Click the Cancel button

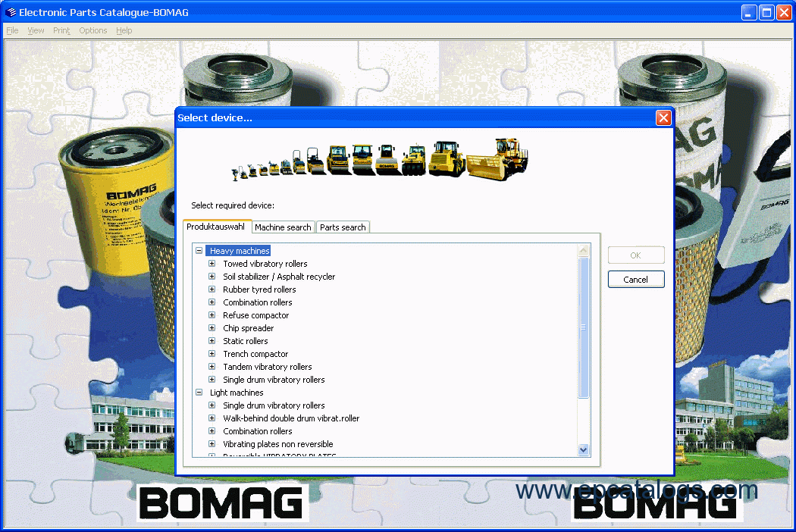635,280
